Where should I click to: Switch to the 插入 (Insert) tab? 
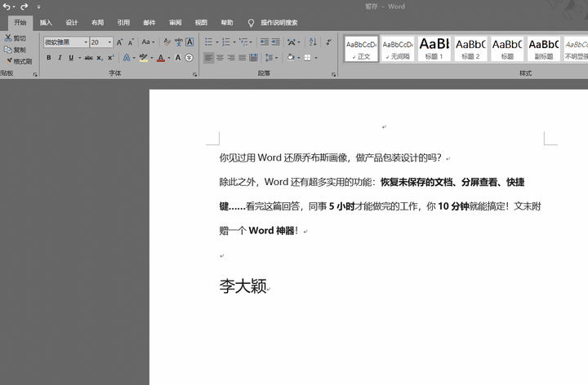coord(46,23)
